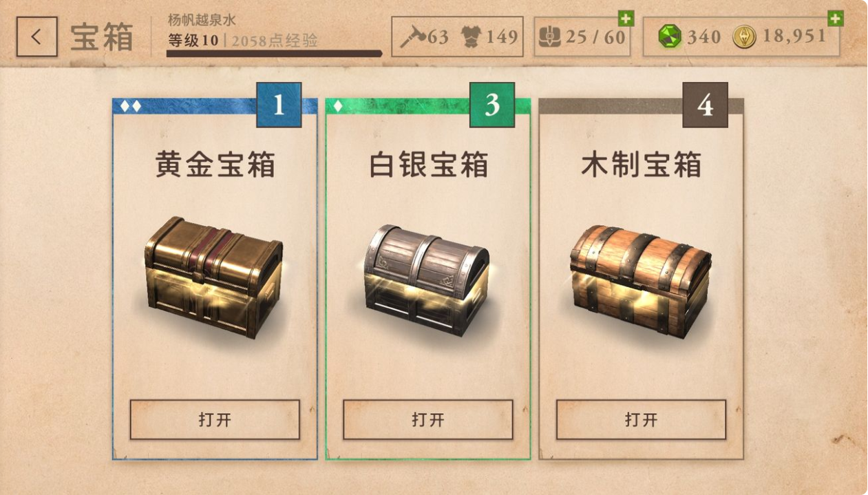Open the 黄金宝箱 with 打开 button
Screen dimensions: 868x495
point(215,419)
